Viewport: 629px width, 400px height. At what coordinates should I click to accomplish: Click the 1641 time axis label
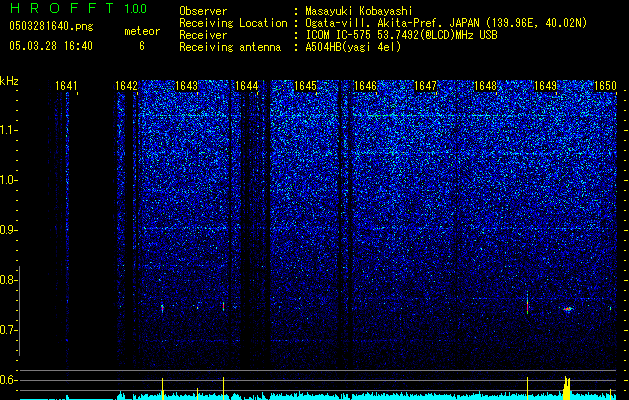pos(66,86)
